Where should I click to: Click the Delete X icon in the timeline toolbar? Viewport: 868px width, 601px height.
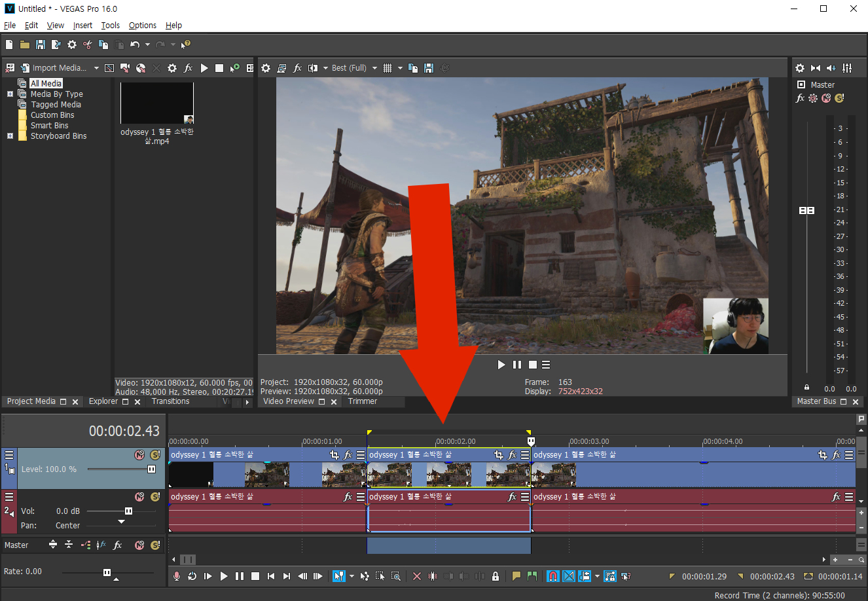coord(417,576)
